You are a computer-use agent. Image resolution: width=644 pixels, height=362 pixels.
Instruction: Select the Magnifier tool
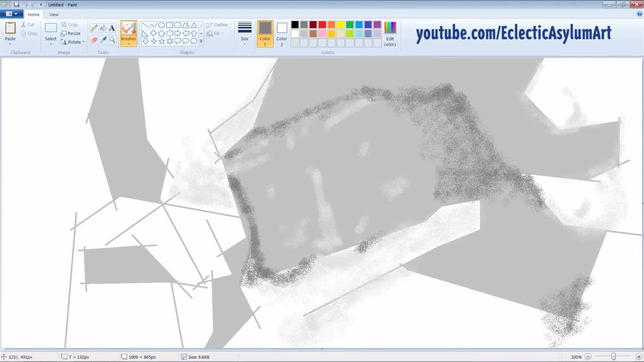coord(112,40)
